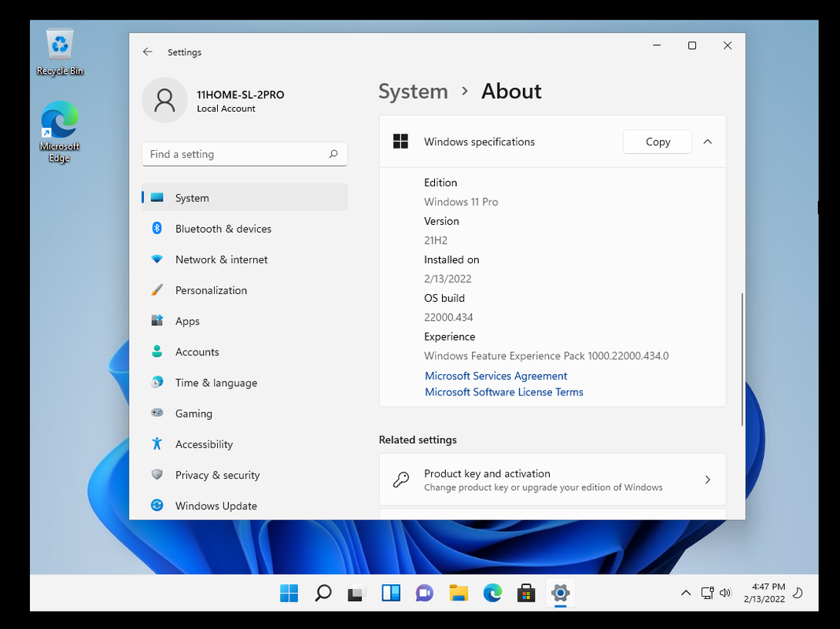
Task: Open Microsoft Services Agreement link
Action: [496, 376]
